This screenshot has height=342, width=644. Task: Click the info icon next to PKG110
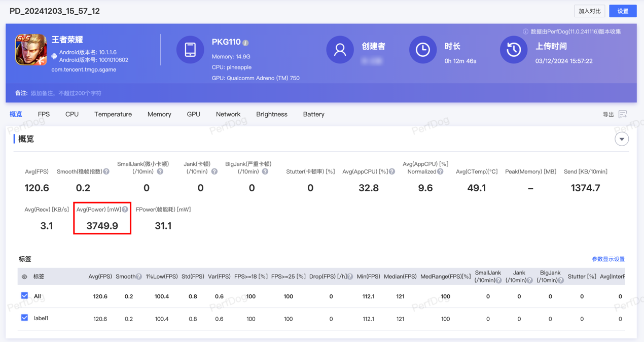pyautogui.click(x=245, y=43)
